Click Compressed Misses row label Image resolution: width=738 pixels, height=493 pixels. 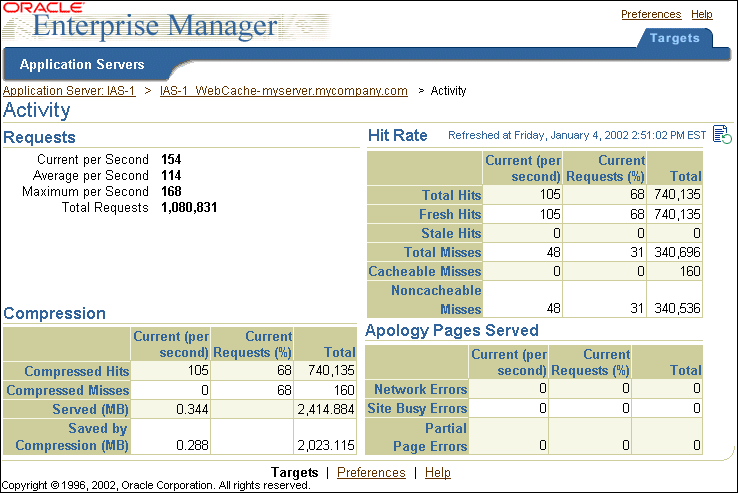[68, 390]
